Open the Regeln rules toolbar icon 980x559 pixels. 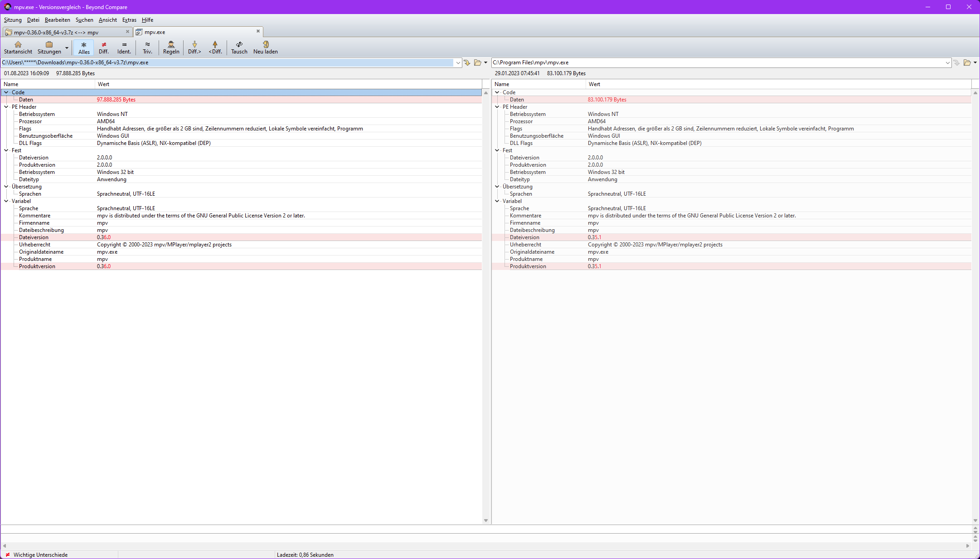click(171, 45)
